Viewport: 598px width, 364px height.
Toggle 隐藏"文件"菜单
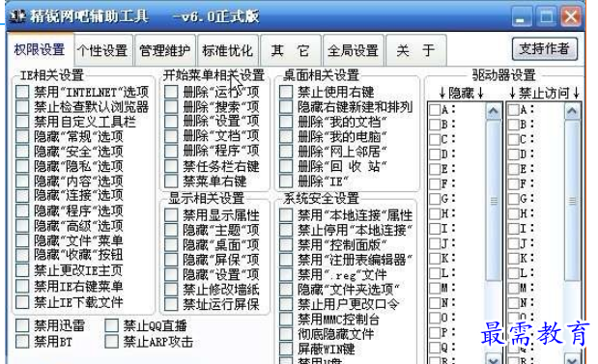[22, 240]
